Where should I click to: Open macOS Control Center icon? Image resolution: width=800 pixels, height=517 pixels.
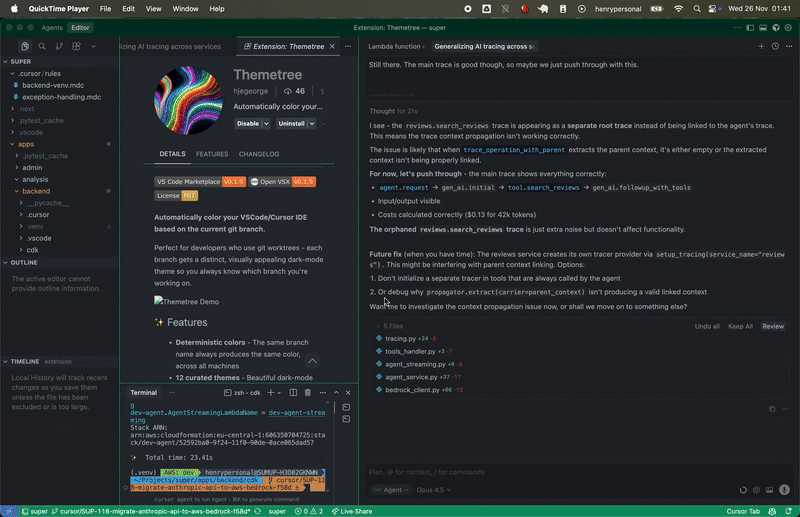click(712, 9)
